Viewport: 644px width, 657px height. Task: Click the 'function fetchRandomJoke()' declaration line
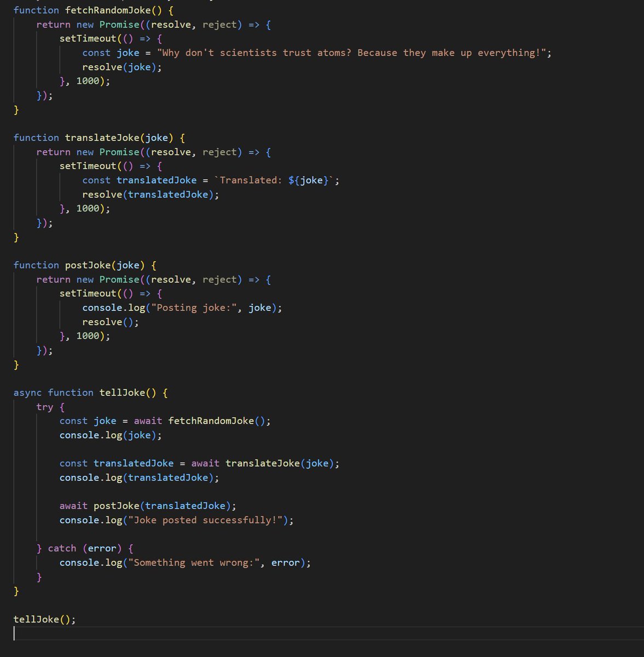pyautogui.click(x=93, y=10)
